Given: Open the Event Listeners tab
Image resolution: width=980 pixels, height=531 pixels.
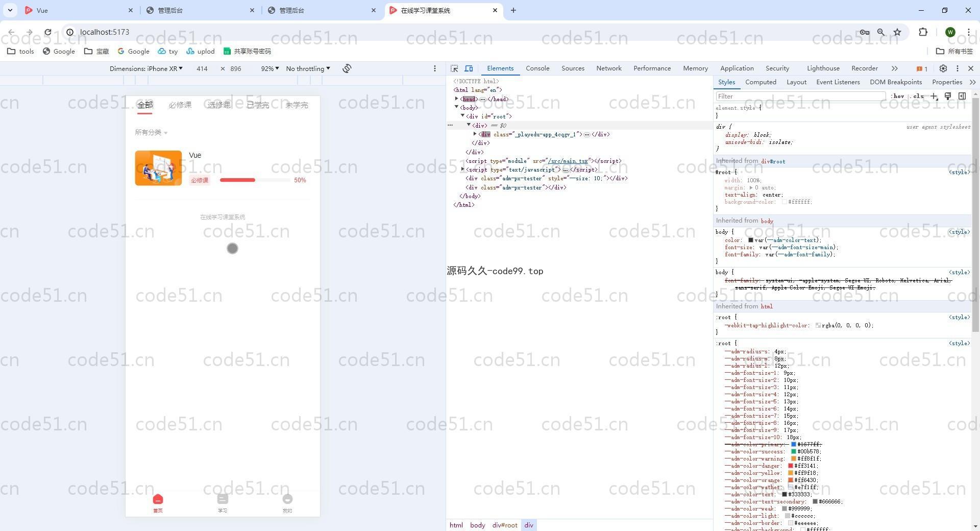Looking at the screenshot, I should pos(838,82).
